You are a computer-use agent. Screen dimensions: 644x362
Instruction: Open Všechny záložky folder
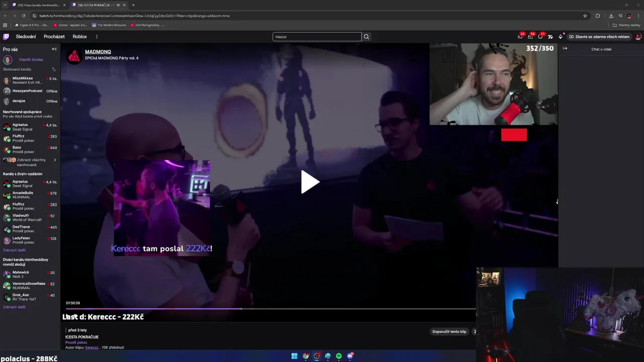click(626, 25)
